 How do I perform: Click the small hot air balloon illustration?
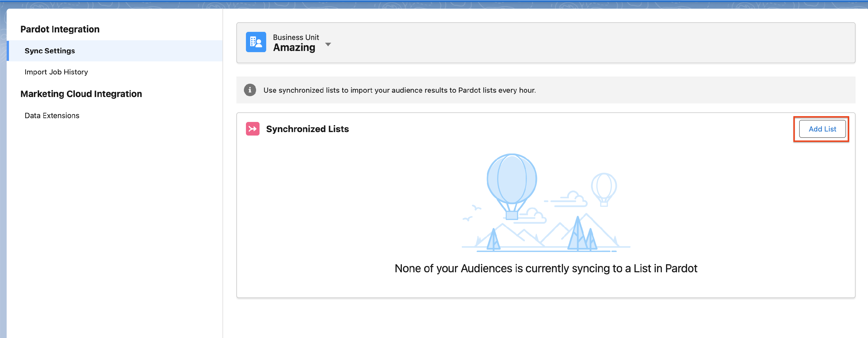point(604,187)
